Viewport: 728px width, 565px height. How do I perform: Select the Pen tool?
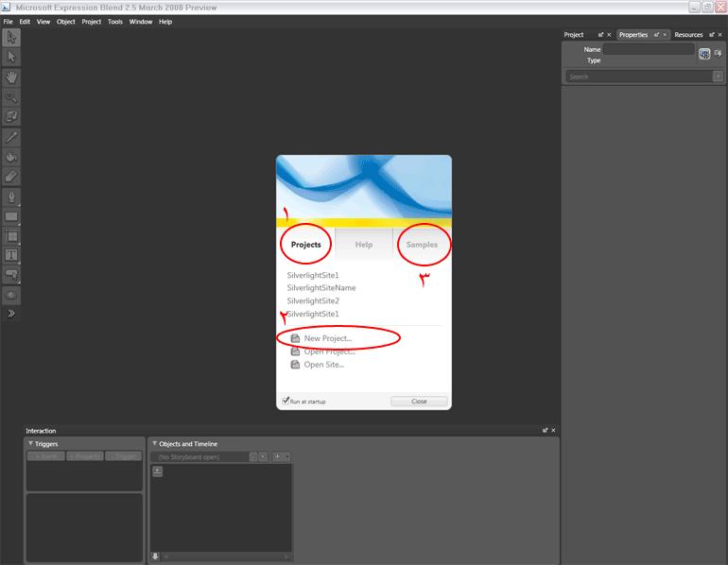pos(11,197)
